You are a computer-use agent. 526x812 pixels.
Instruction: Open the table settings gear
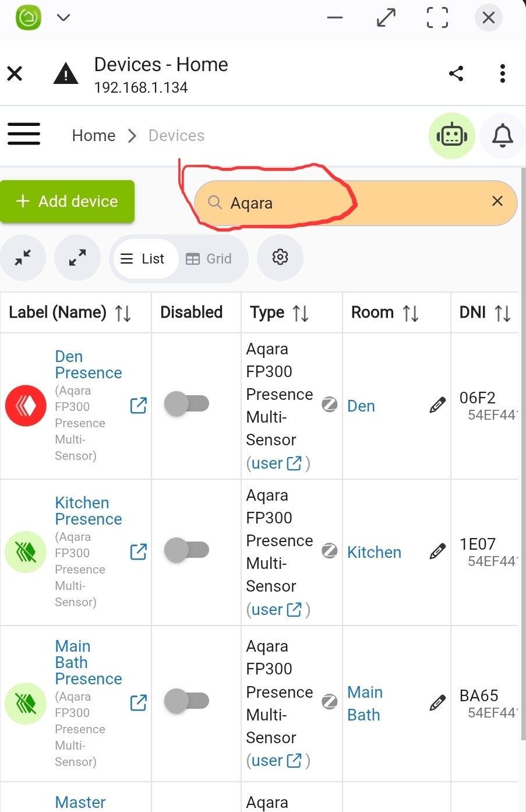click(280, 258)
